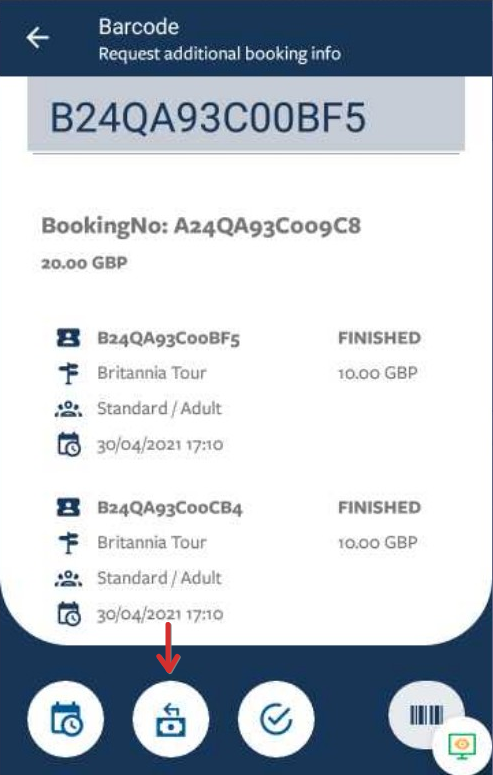This screenshot has height=775, width=493.
Task: Open the reschedule calendar-clock button
Action: pos(66,719)
